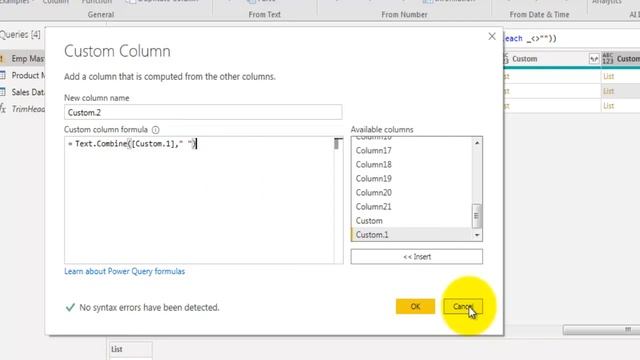
Task: Click the table icon beside Product Master
Action: (x=3, y=76)
